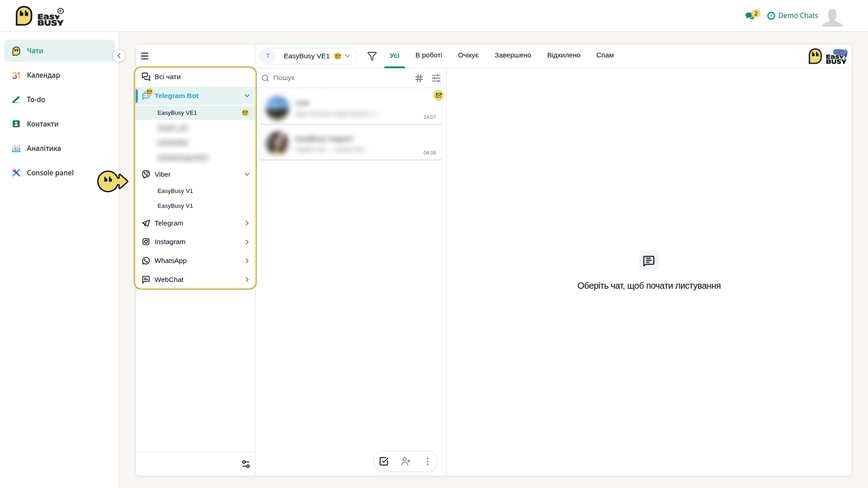Switch to the Спам tab
Screen dimensions: 868x488
pyautogui.click(x=605, y=56)
